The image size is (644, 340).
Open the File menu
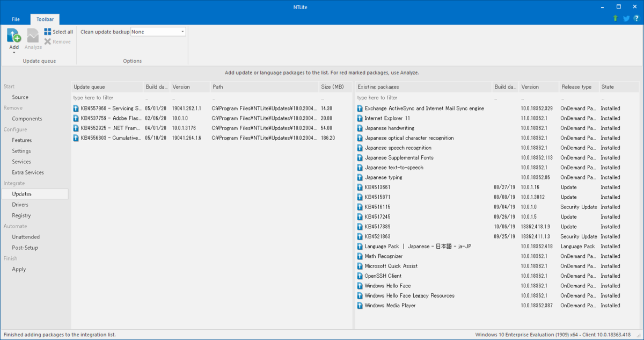pos(16,19)
